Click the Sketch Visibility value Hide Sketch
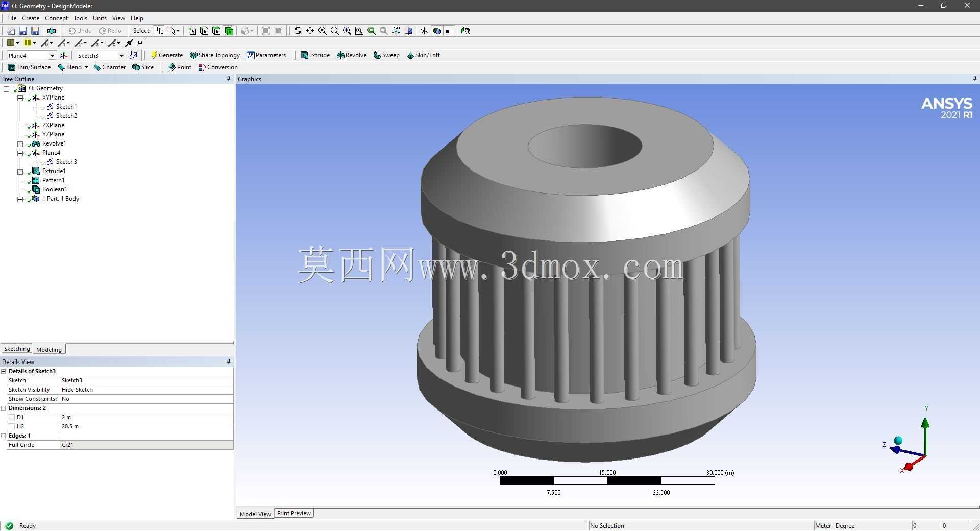This screenshot has width=980, height=531. (x=146, y=390)
